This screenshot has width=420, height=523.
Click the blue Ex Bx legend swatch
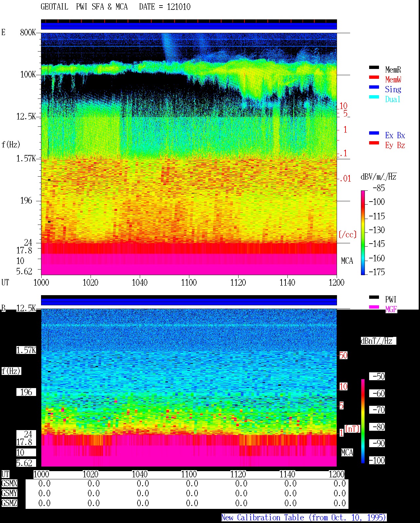tap(374, 133)
